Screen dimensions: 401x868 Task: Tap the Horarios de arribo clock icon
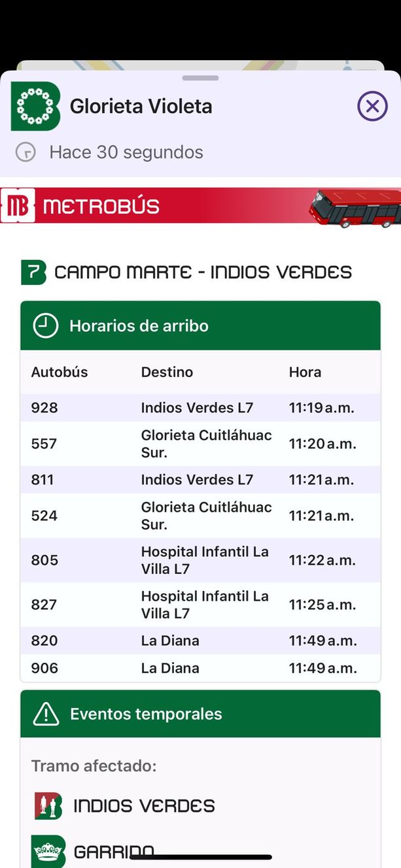[46, 325]
